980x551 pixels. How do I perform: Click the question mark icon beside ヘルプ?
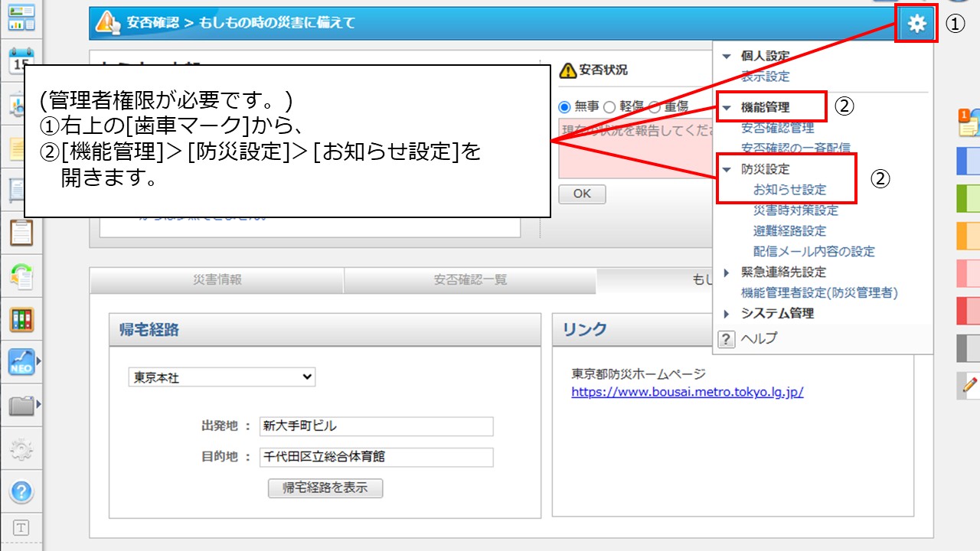click(727, 338)
